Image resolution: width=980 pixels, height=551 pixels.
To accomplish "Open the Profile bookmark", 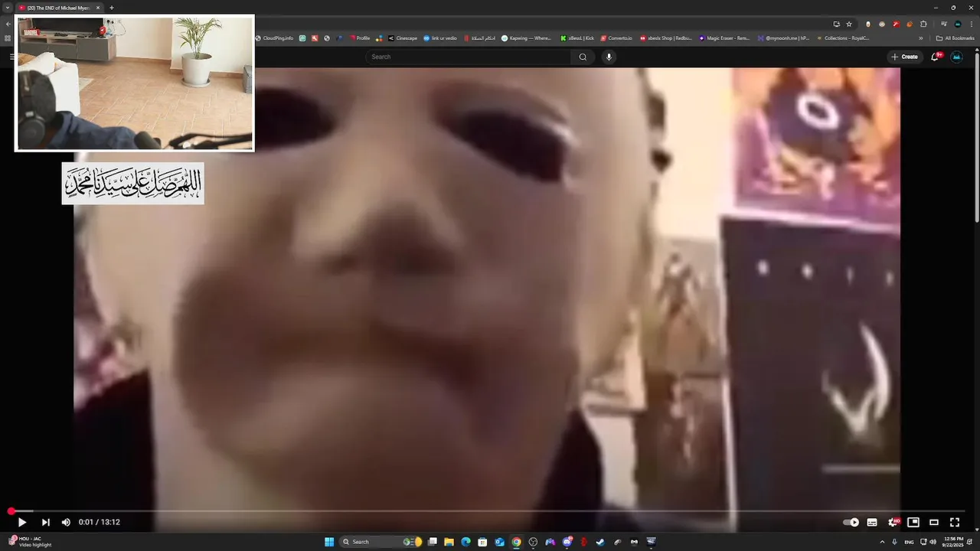I will point(360,37).
